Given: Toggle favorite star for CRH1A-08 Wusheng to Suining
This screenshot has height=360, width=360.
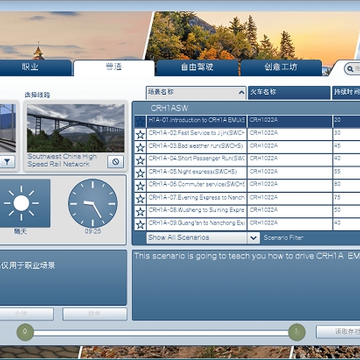Looking at the screenshot, I should point(140,212).
